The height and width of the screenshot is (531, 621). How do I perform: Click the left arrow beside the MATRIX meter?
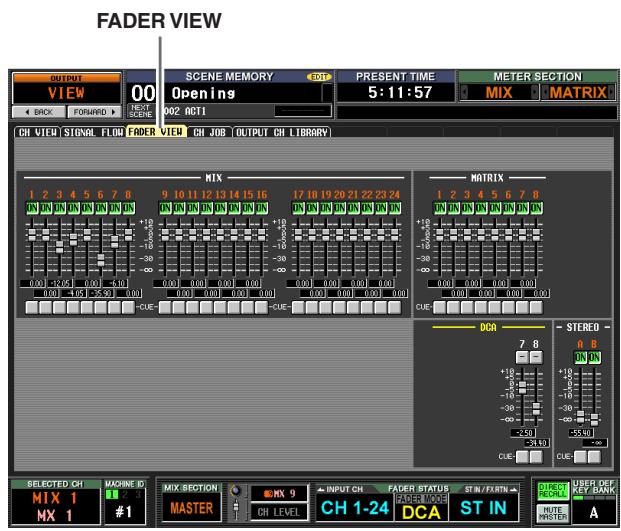pos(545,93)
